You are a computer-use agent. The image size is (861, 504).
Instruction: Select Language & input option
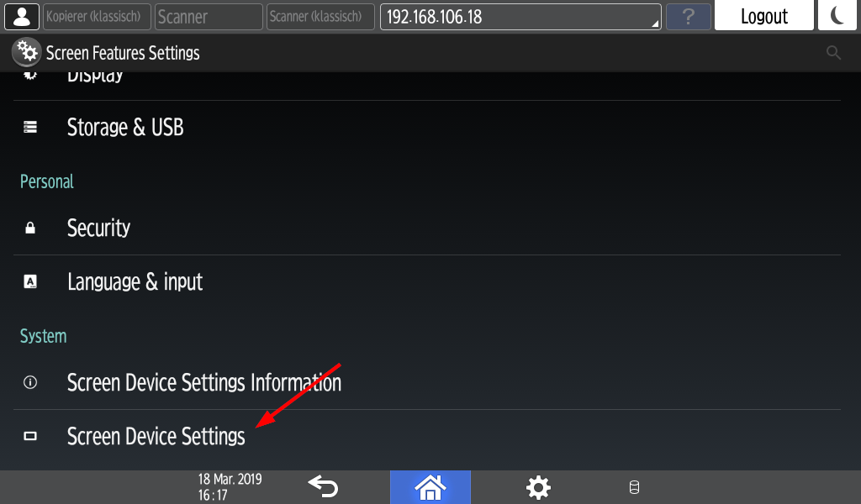coord(427,282)
